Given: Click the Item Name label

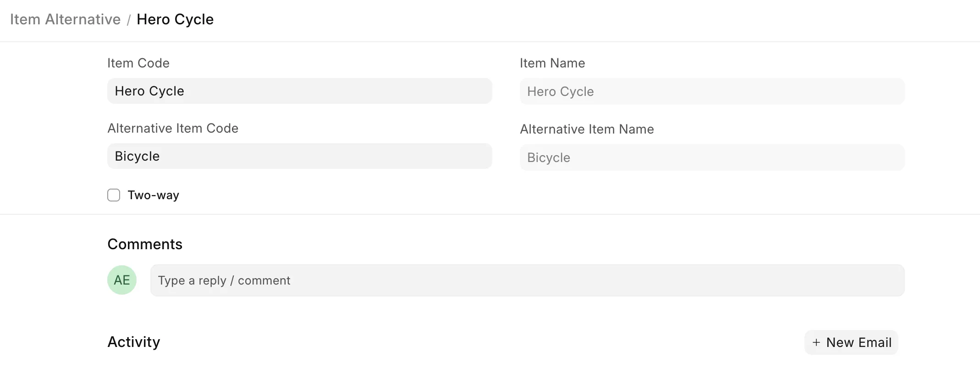Looking at the screenshot, I should [552, 63].
